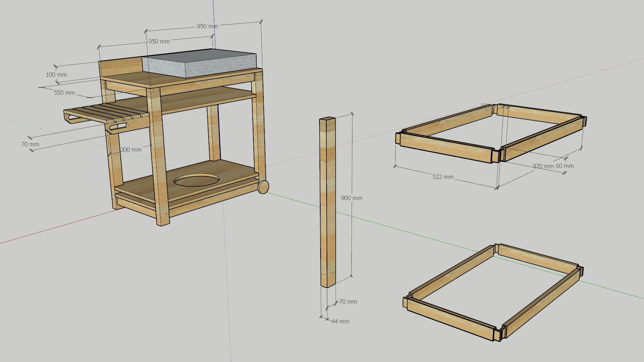Click the 550 mm dimension label
The width and height of the screenshot is (644, 362).
(x=64, y=93)
